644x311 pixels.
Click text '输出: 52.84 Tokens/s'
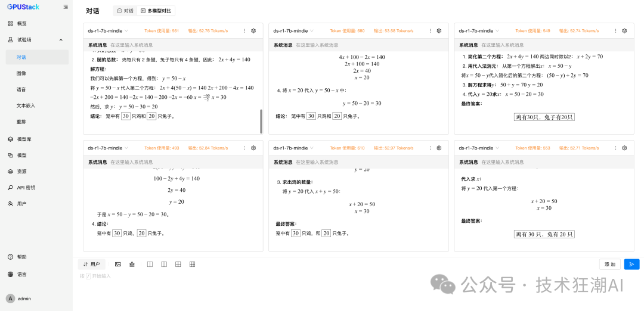pos(208,148)
